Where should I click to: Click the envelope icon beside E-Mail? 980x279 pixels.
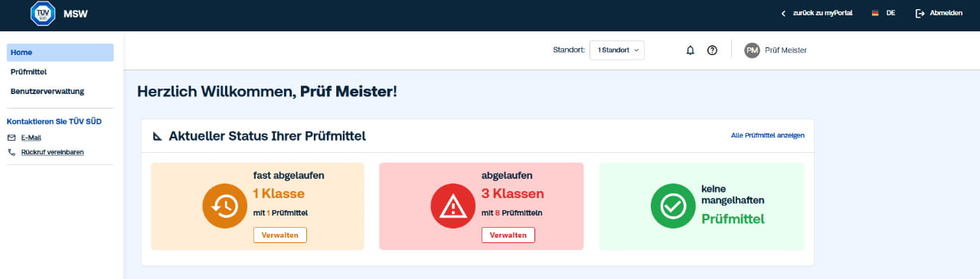11,138
